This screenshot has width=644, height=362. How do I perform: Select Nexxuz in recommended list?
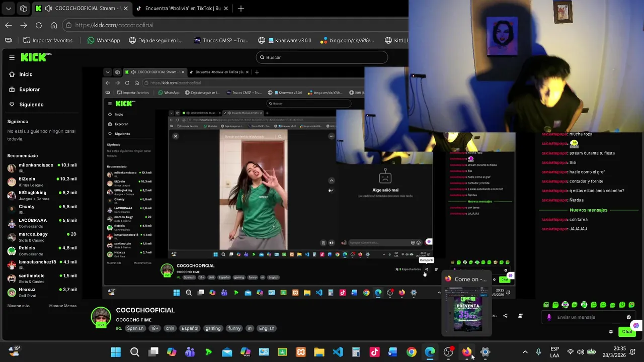(42, 292)
